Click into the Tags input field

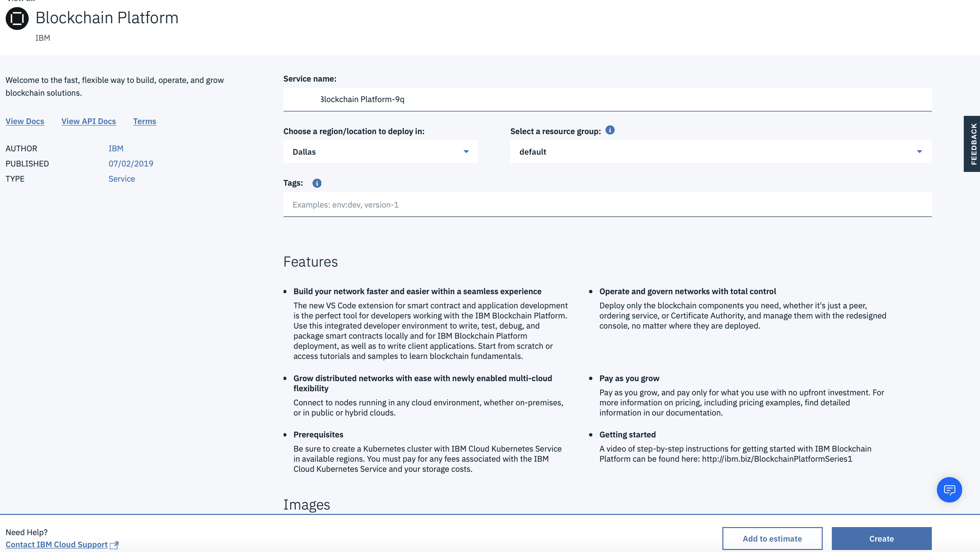(x=607, y=205)
